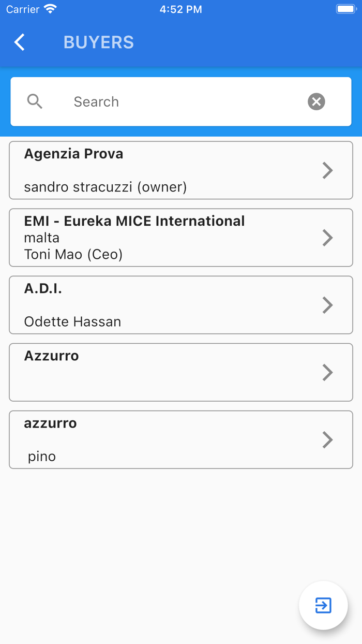Image resolution: width=362 pixels, height=644 pixels.
Task: Select the buyer card listing Odette Hassan
Action: (x=155, y=305)
